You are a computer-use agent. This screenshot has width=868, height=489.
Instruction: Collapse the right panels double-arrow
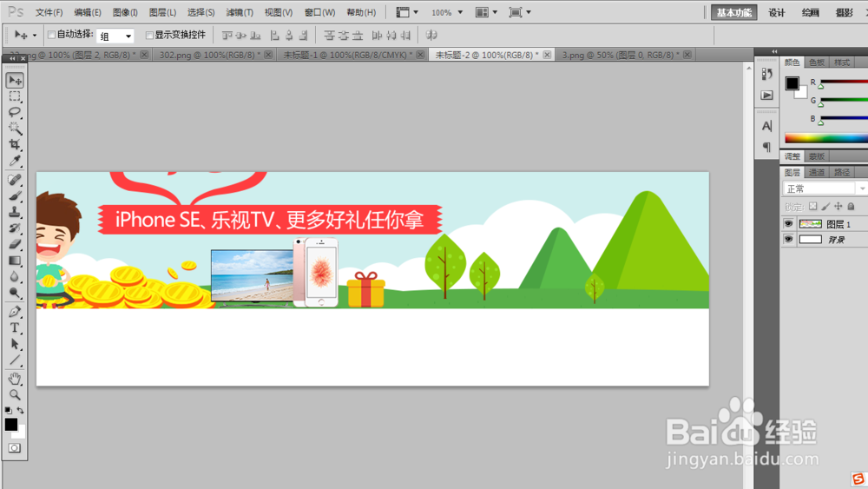774,51
